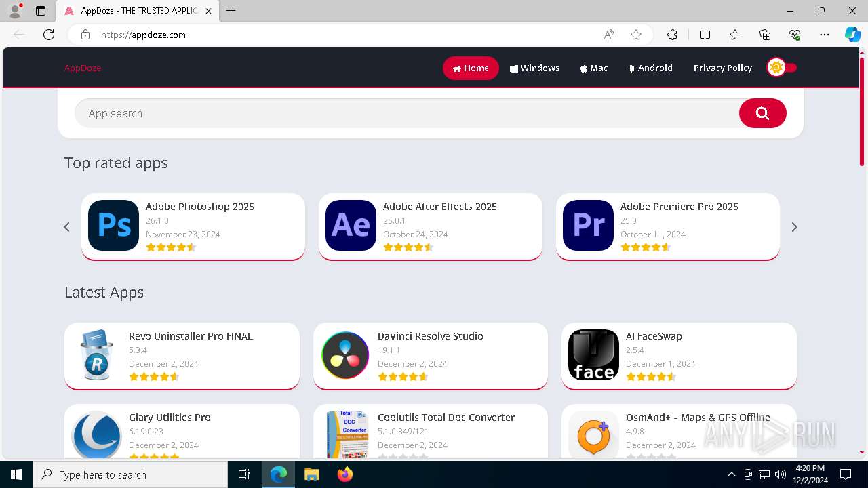Click the Read aloud icon

coord(609,35)
